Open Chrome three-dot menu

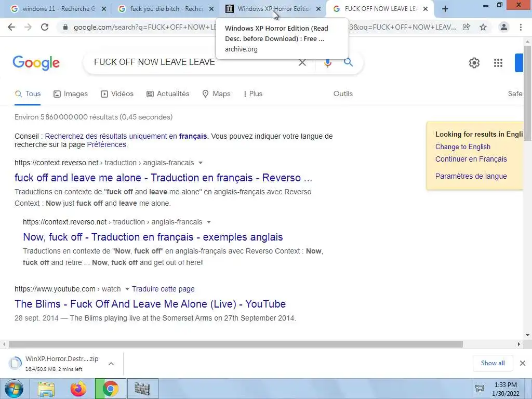521,27
